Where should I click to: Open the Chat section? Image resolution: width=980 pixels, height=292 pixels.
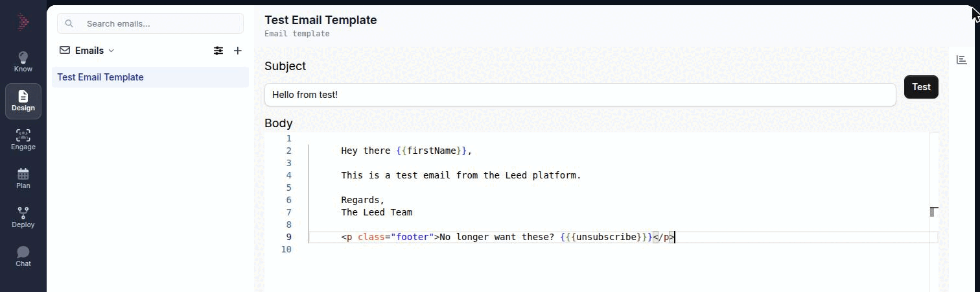tap(23, 256)
